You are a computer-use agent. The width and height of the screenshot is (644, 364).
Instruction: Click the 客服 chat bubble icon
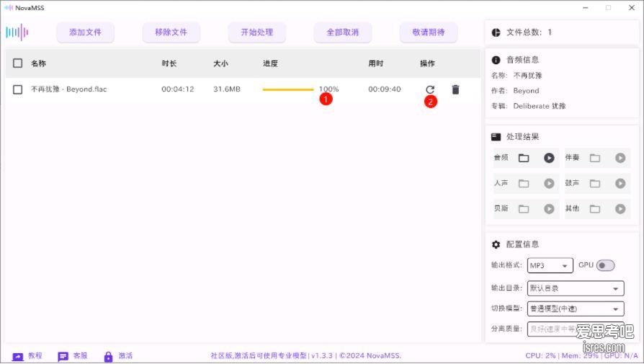[63, 357]
